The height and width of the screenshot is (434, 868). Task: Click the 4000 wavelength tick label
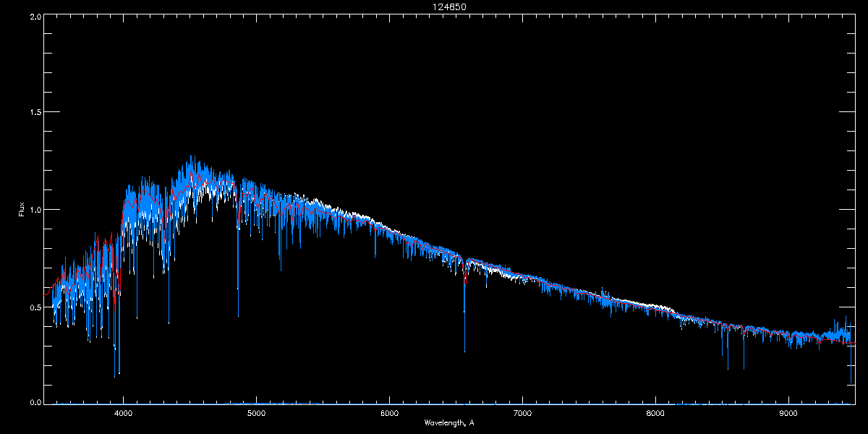(x=124, y=414)
